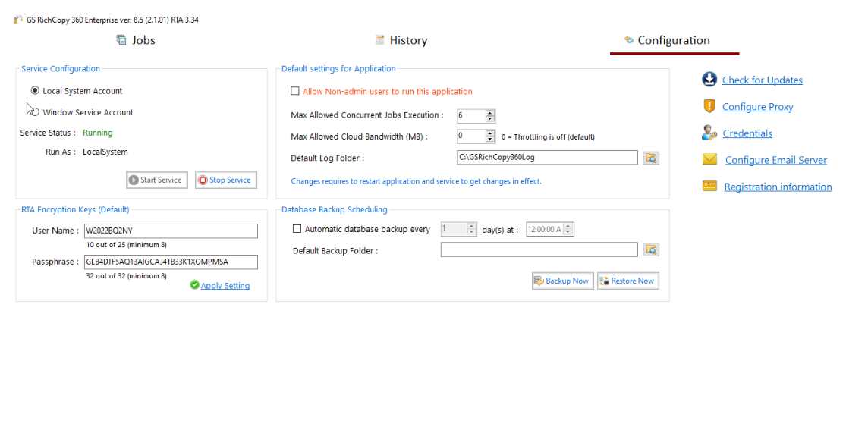Click green checkmark icon beside Apply Setting

pos(194,285)
